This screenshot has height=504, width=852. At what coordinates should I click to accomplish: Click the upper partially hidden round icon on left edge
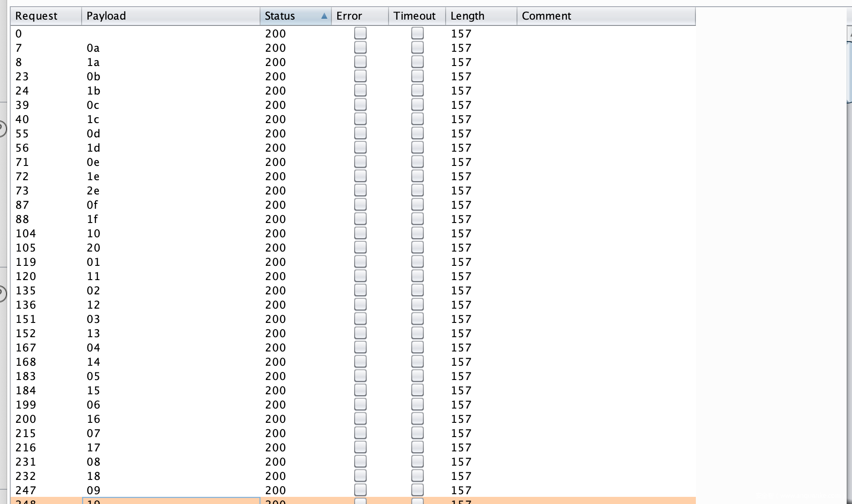coord(2,129)
